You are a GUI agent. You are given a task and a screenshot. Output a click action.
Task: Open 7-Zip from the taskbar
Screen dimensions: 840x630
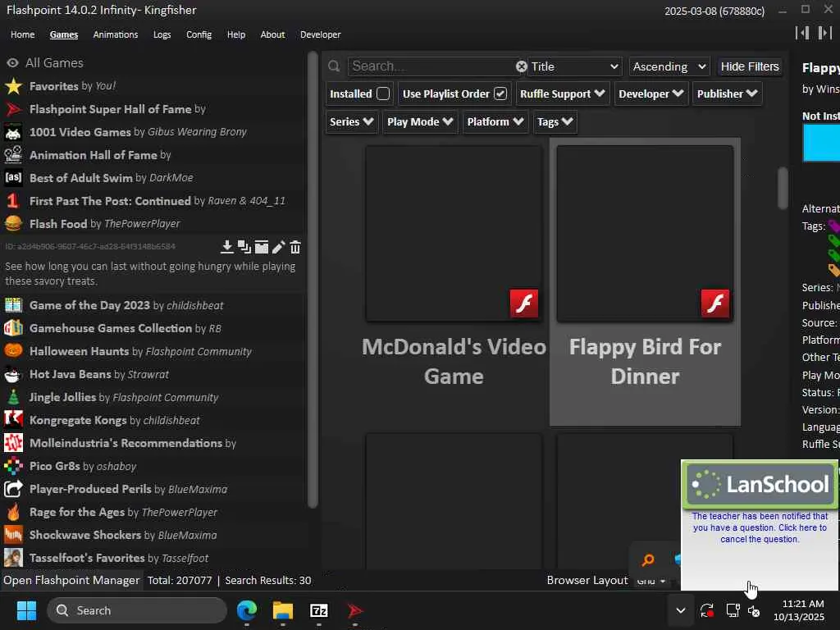tap(319, 610)
